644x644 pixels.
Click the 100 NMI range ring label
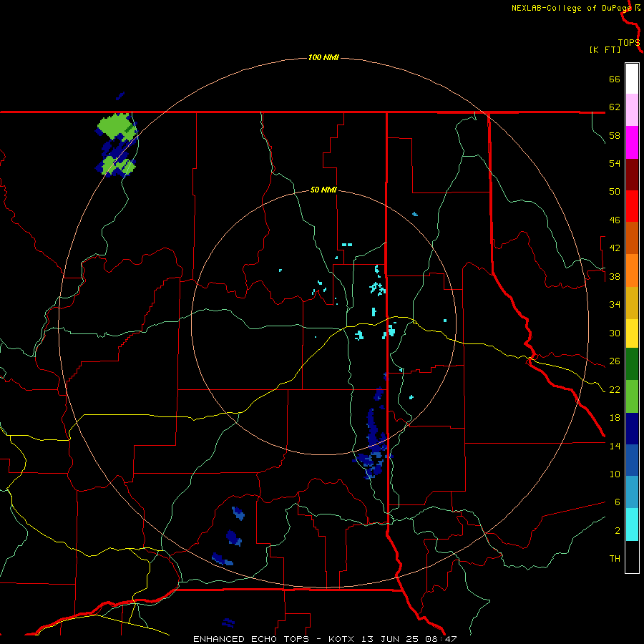click(323, 57)
